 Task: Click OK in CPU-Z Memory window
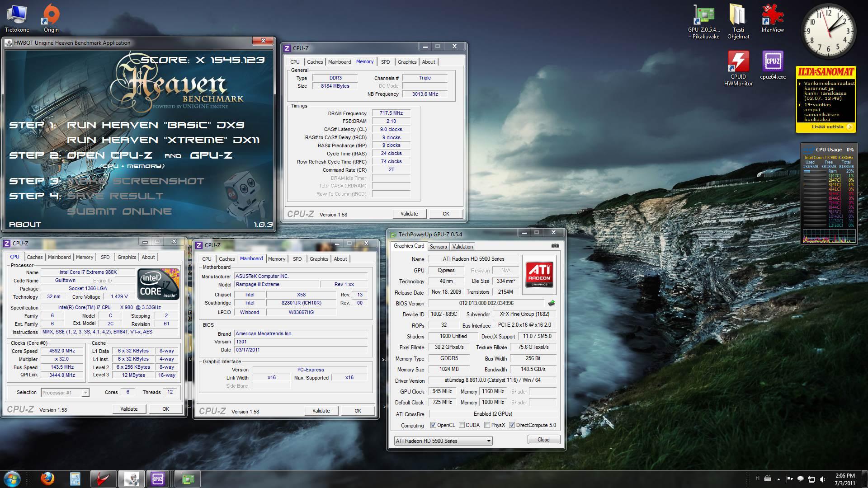[446, 214]
